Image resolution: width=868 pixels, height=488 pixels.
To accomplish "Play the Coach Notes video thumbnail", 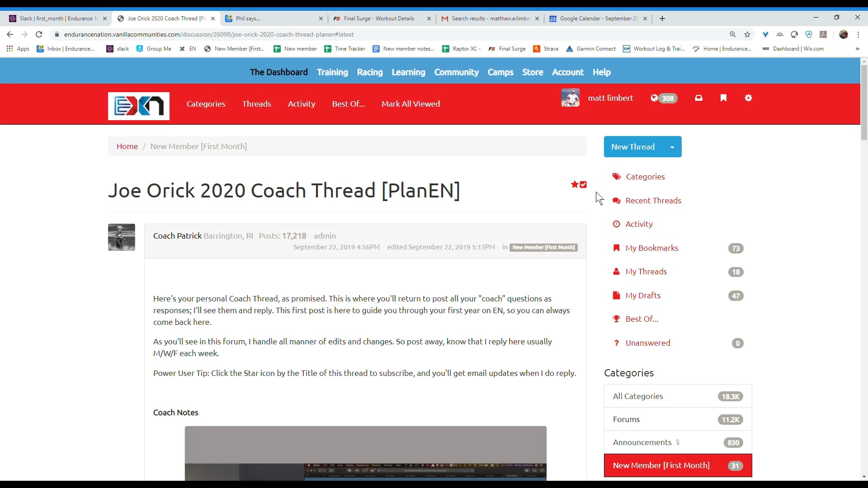I will pyautogui.click(x=365, y=453).
